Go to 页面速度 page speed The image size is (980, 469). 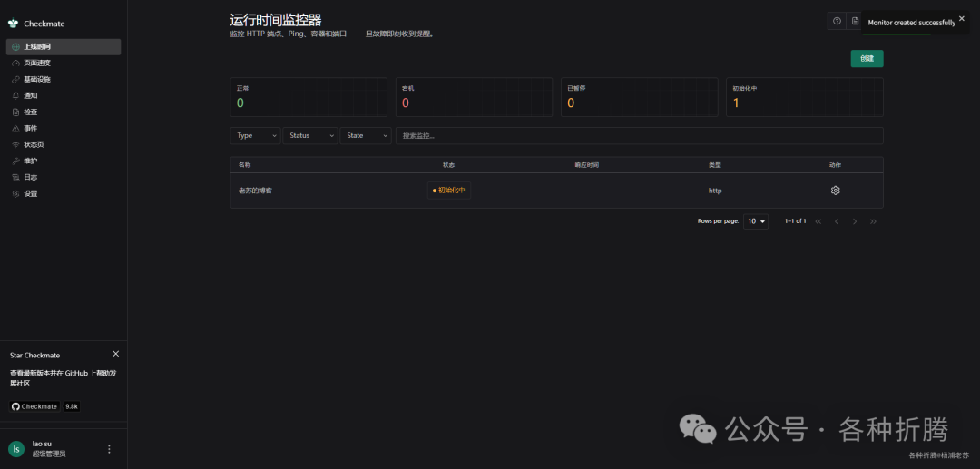click(x=64, y=64)
